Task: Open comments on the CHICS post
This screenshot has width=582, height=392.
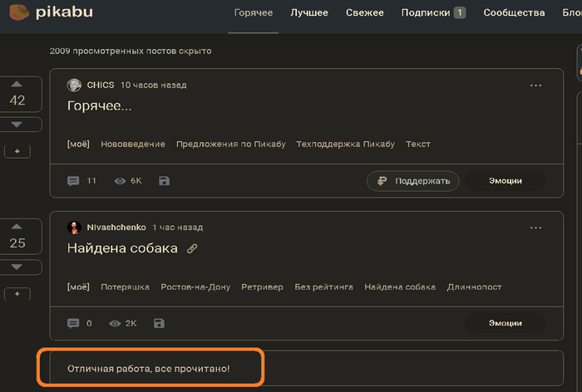Action: [x=73, y=181]
